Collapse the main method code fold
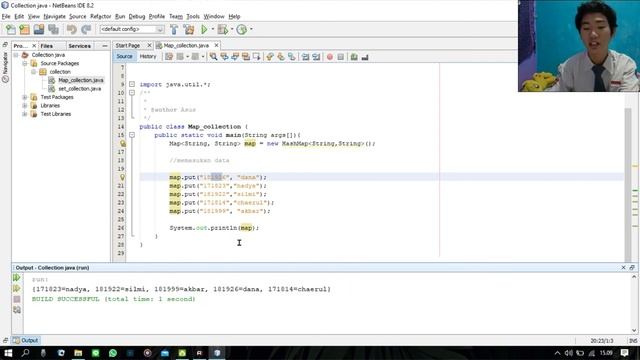This screenshot has height=360, width=640. (132, 135)
